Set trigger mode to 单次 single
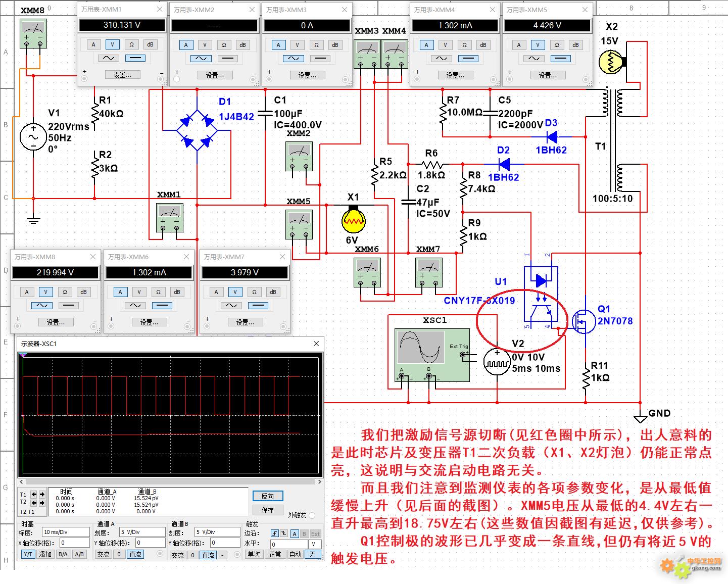The image size is (728, 584). [254, 554]
